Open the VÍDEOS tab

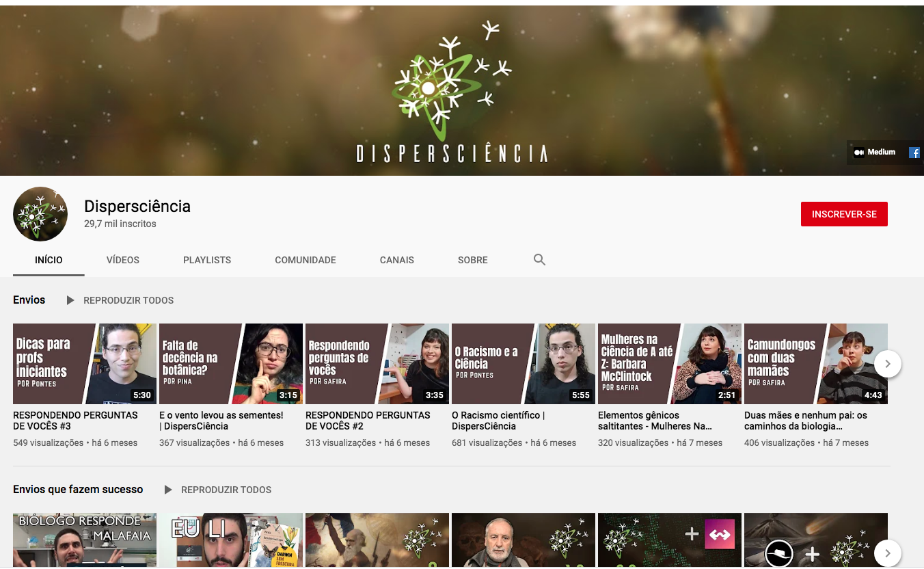(123, 260)
